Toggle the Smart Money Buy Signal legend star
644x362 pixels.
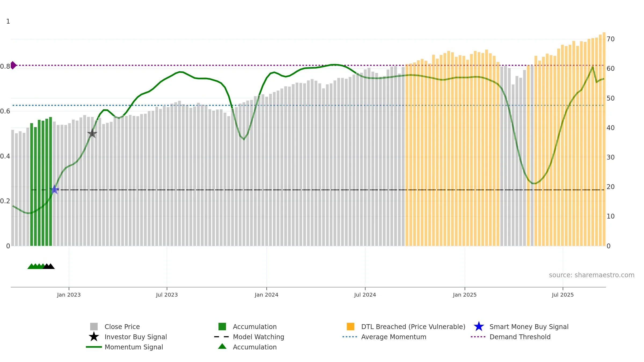click(479, 327)
